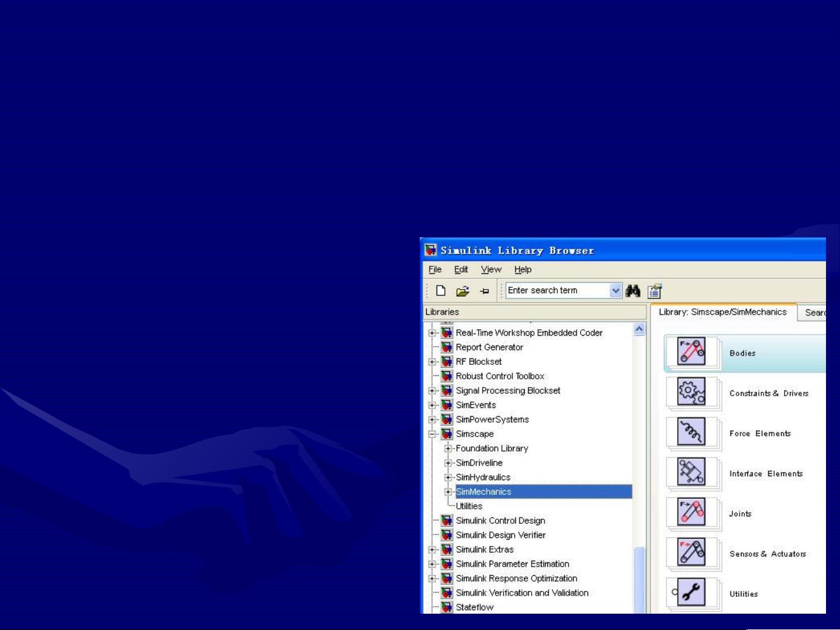Expand the SimMechanics node
840x630 pixels.
pos(448,492)
